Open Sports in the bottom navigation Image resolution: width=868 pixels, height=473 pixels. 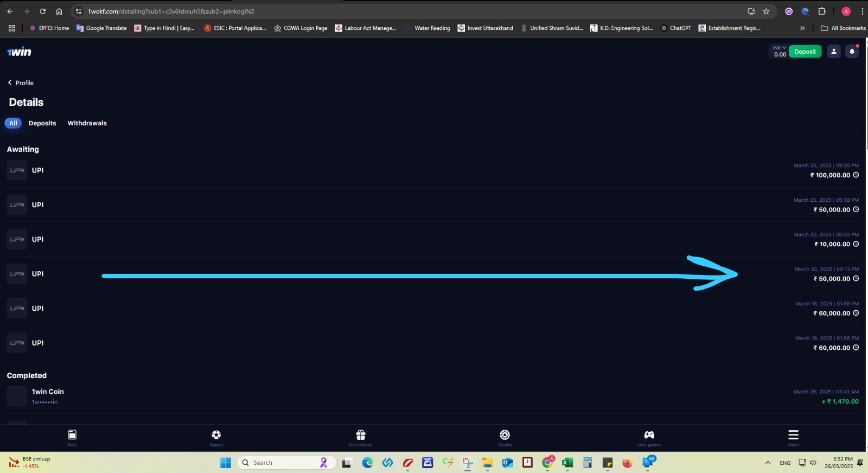point(216,438)
